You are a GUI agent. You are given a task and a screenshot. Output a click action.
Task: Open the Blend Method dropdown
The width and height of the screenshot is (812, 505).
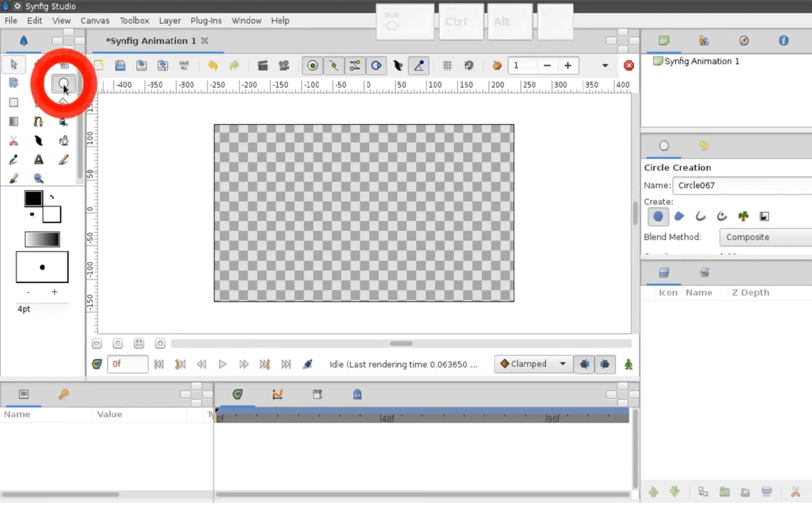tap(765, 237)
